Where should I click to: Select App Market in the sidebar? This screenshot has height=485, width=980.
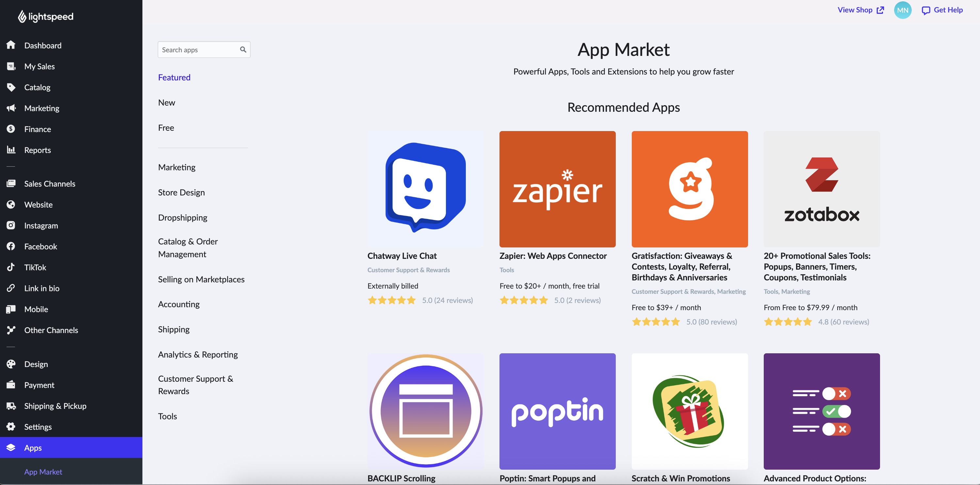tap(42, 472)
